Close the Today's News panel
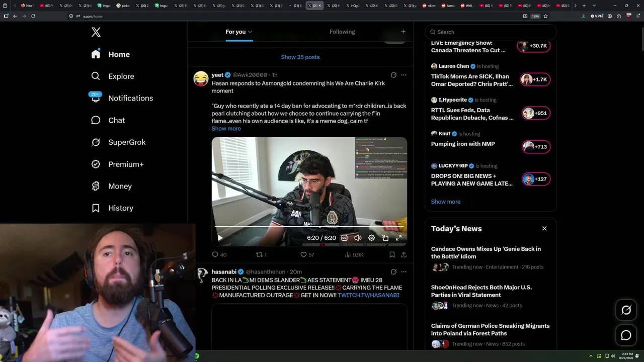 point(544,228)
